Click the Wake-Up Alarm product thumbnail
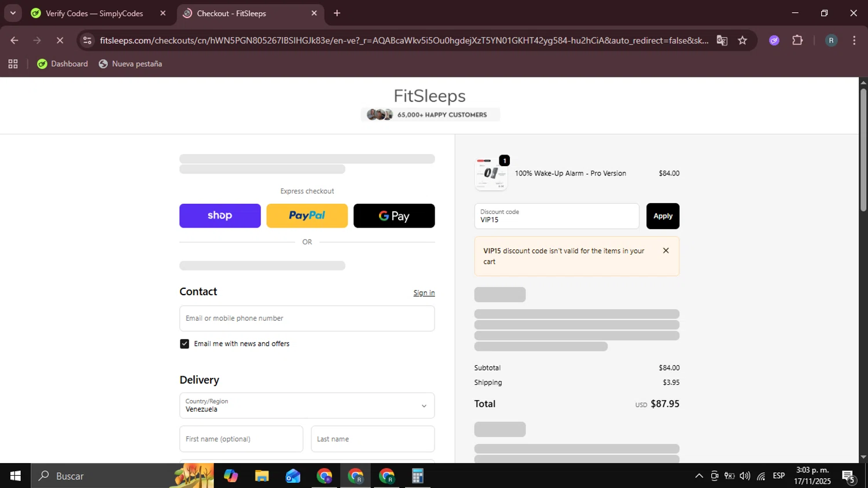 [x=491, y=174]
